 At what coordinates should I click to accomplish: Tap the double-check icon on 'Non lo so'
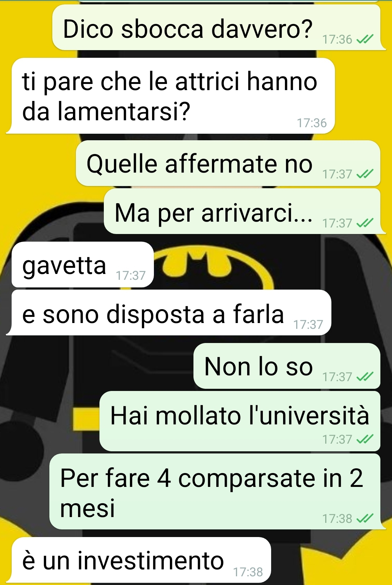click(x=365, y=377)
